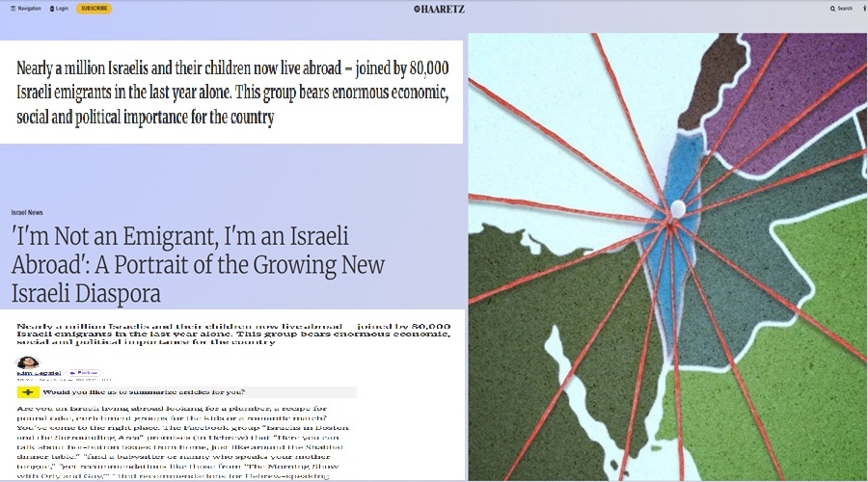The image size is (868, 482).
Task: Click the Login text in header
Action: pyautogui.click(x=62, y=8)
